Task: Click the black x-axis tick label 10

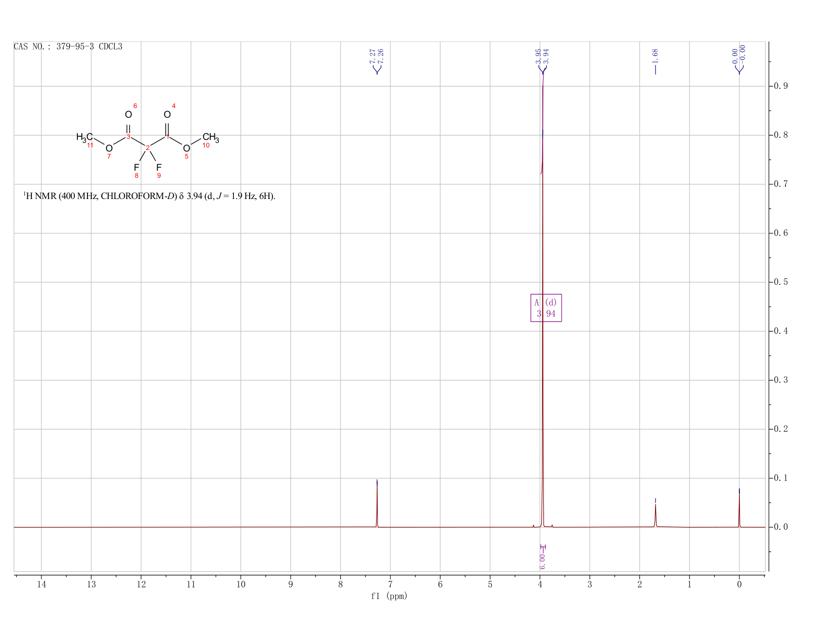Action: pos(241,584)
